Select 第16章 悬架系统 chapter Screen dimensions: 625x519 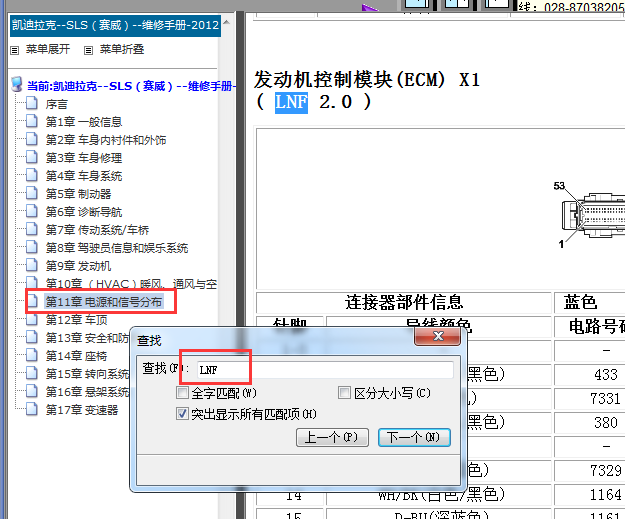(87, 392)
